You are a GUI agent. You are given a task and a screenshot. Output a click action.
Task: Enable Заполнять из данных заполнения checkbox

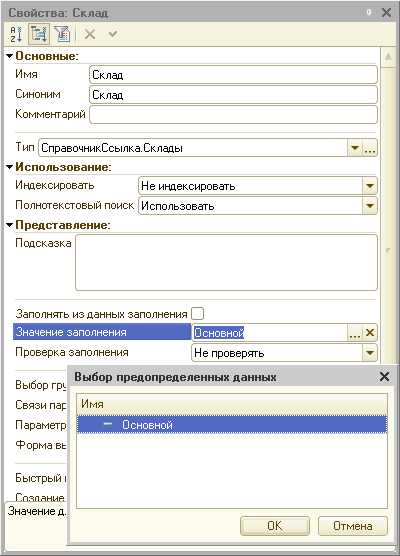[197, 313]
